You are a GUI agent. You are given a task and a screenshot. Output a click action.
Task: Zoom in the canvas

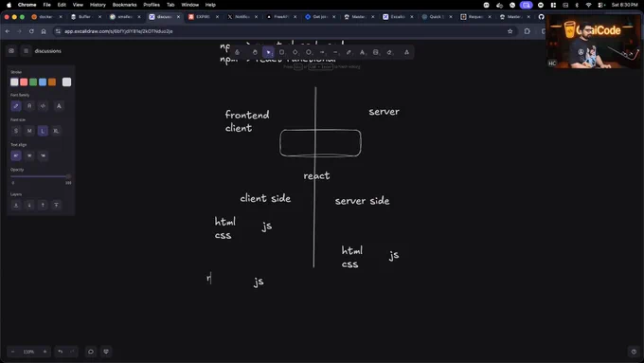click(45, 352)
